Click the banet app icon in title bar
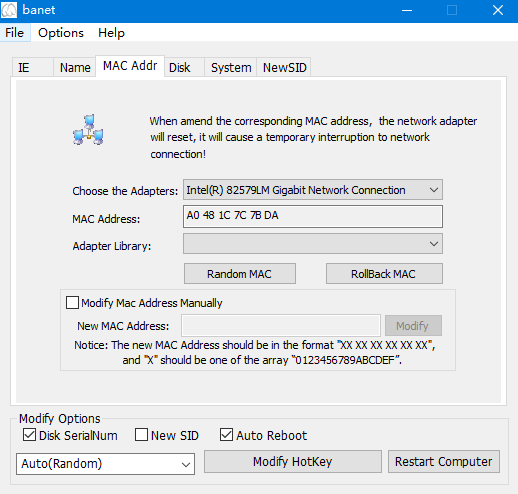This screenshot has width=518, height=494. [9, 10]
